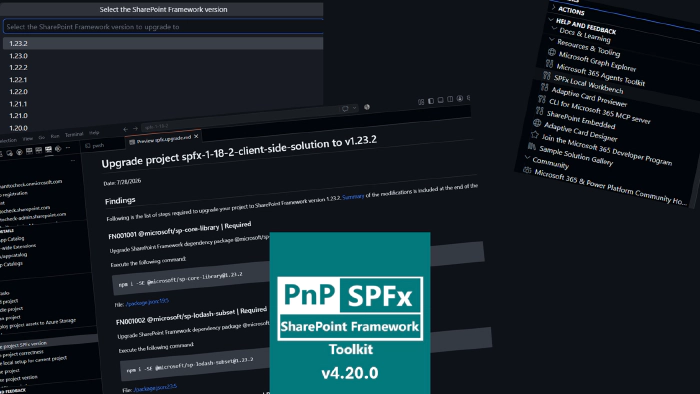This screenshot has width=700, height=394.
Task: Open the Terminal menu in VS Code
Action: pyautogui.click(x=74, y=134)
